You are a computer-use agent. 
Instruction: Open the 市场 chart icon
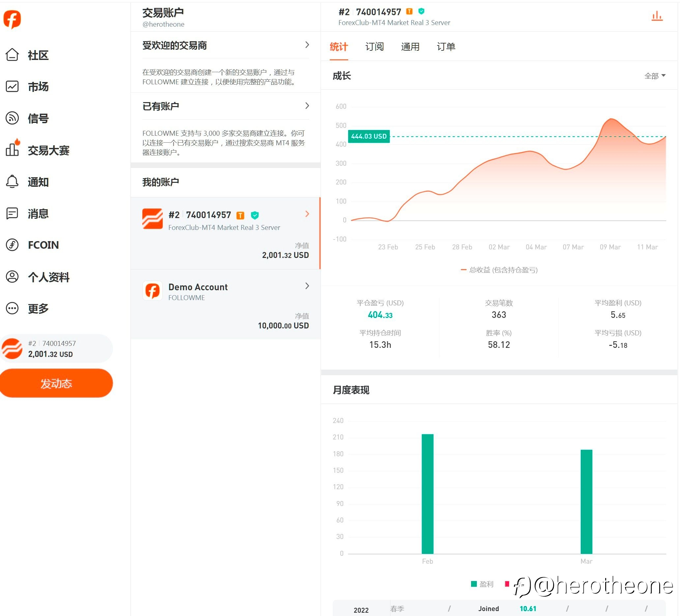coord(12,86)
